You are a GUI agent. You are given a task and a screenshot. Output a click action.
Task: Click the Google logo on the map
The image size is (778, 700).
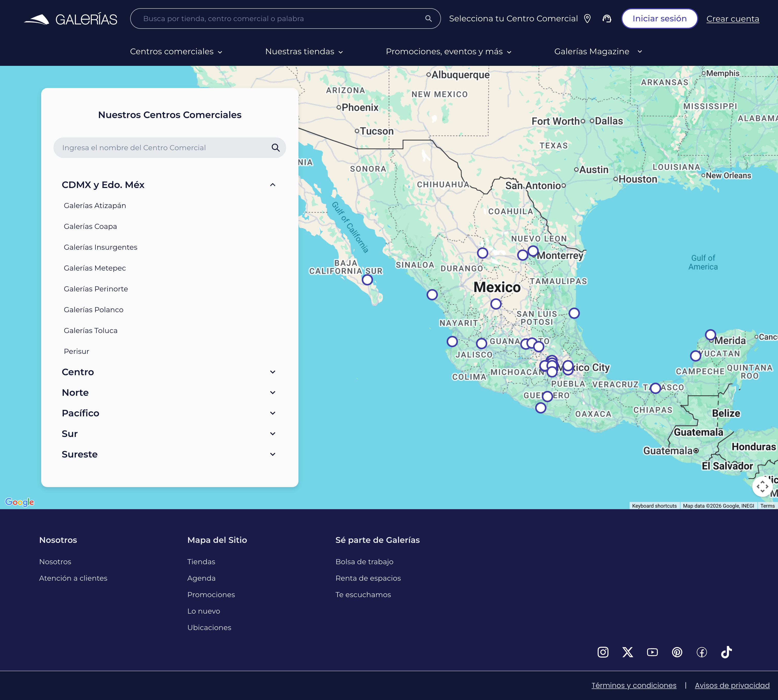[x=19, y=502]
